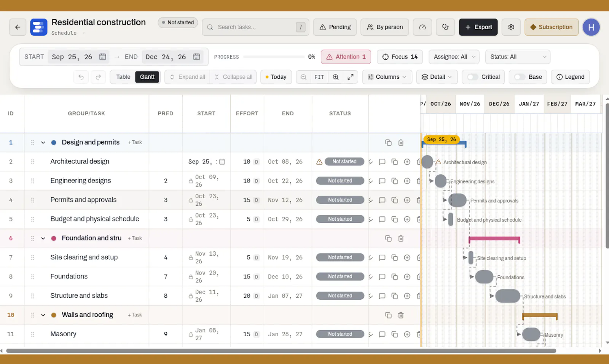The height and width of the screenshot is (364, 609).
Task: Click the speedometer dashboard icon
Action: (422, 27)
